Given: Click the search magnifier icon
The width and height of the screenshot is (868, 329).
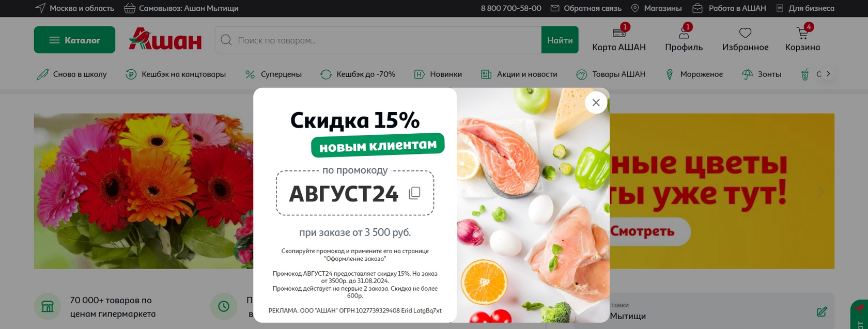Looking at the screenshot, I should click(226, 40).
